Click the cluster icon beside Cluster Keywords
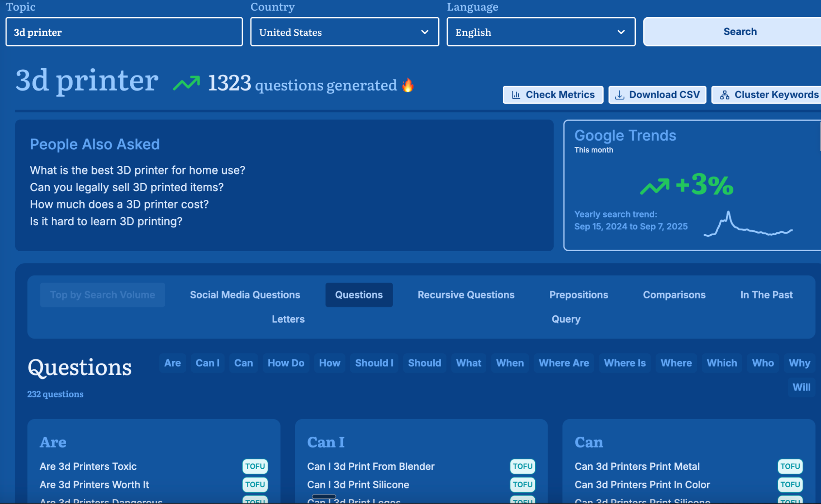 point(724,95)
